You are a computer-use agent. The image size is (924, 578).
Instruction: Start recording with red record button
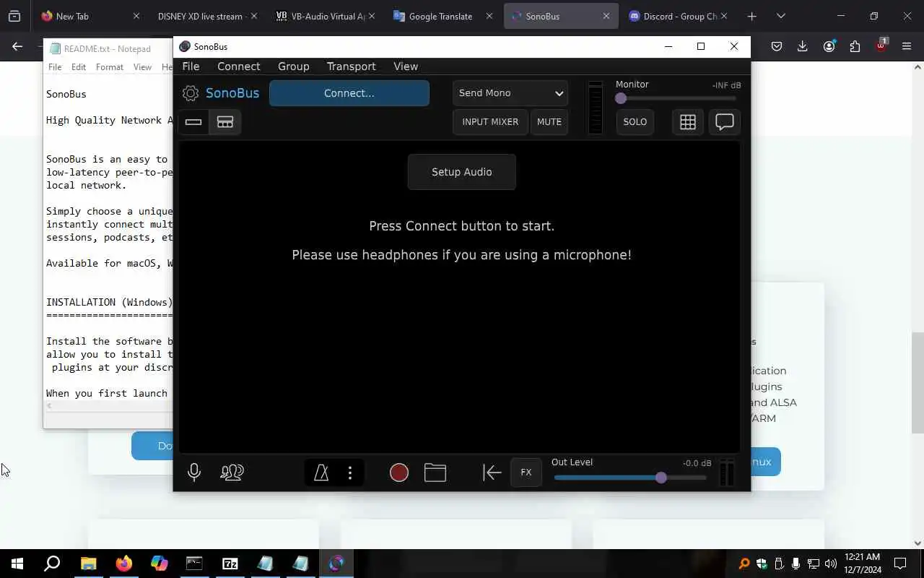click(x=399, y=473)
